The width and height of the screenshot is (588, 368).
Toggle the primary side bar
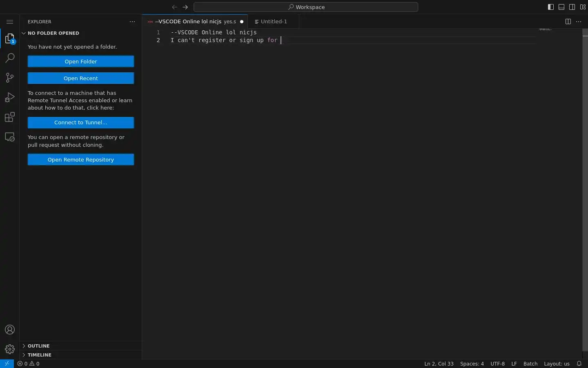[551, 7]
